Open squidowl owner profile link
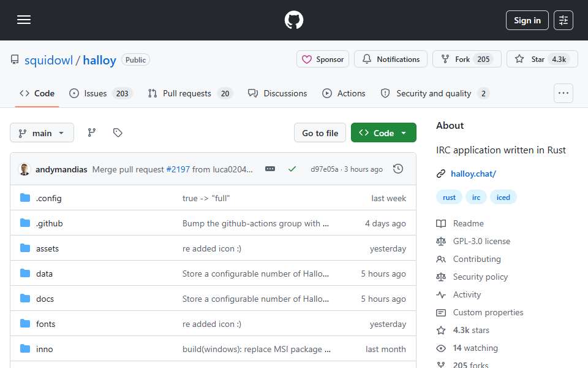Screen dimensions: 588x368 (x=49, y=60)
